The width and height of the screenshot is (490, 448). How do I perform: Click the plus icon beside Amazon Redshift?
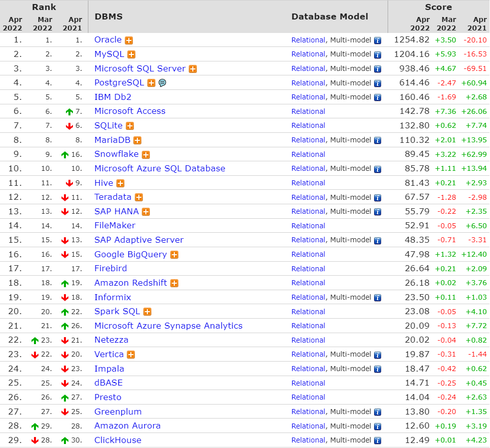point(174,283)
